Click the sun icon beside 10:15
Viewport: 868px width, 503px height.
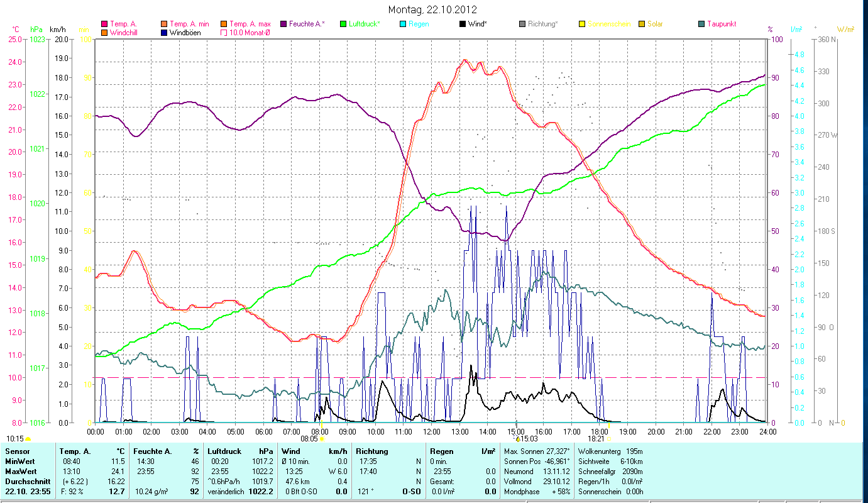coord(28,439)
